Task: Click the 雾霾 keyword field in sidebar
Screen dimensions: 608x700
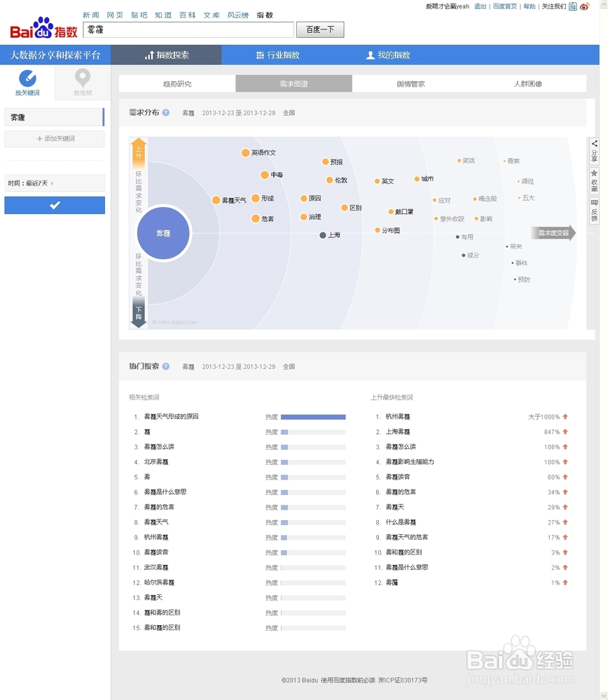Action: coord(55,117)
